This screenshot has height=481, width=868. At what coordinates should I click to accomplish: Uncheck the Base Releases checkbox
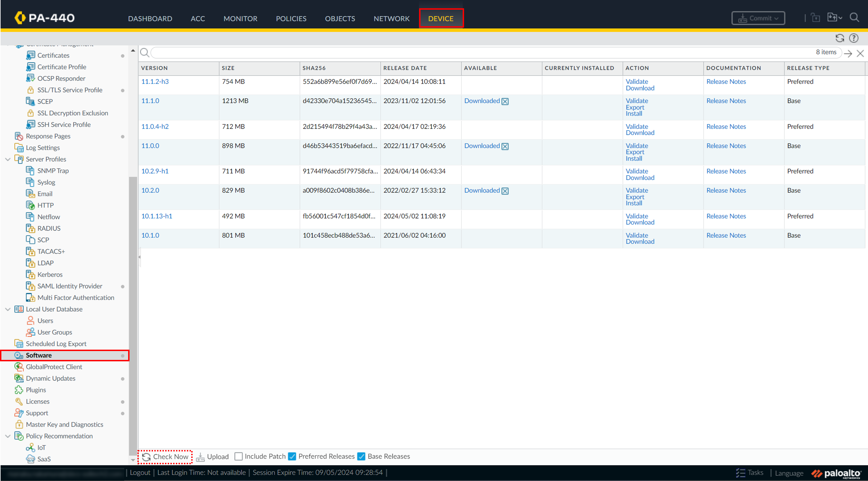click(x=362, y=456)
